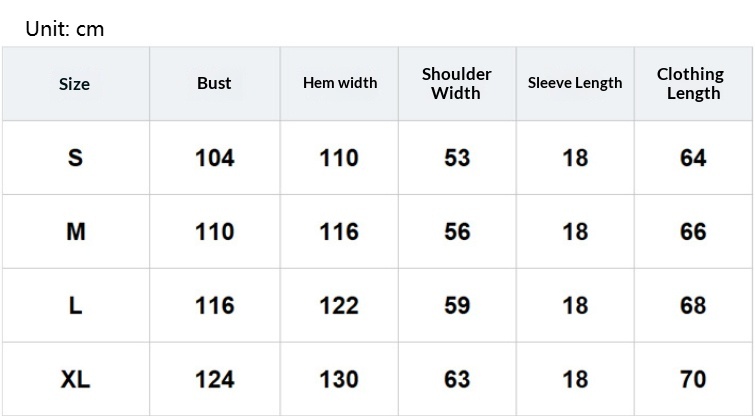The image size is (755, 416).
Task: Click the Size column header
Action: point(75,84)
